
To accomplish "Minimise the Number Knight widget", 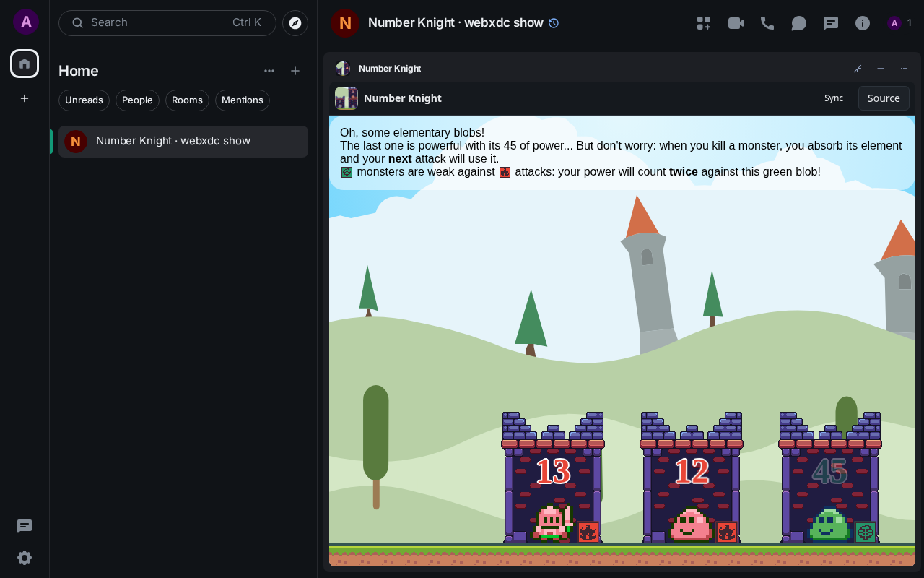I will [x=881, y=69].
